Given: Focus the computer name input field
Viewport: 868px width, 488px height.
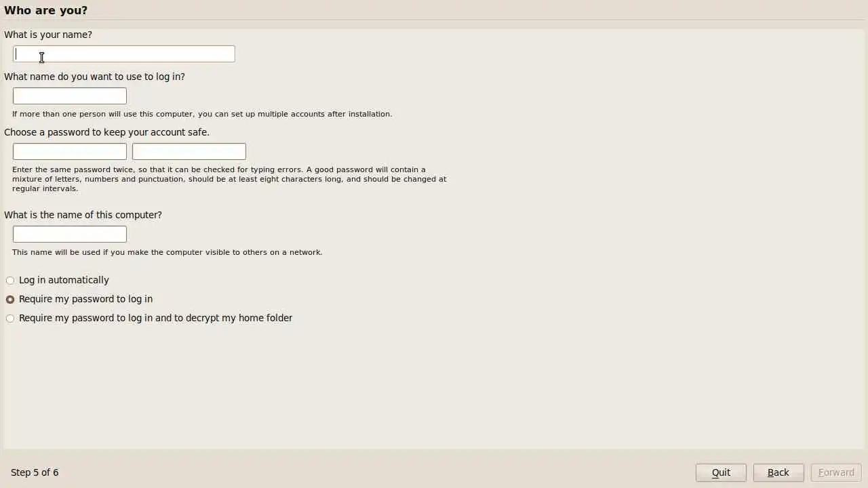Looking at the screenshot, I should click(x=70, y=235).
